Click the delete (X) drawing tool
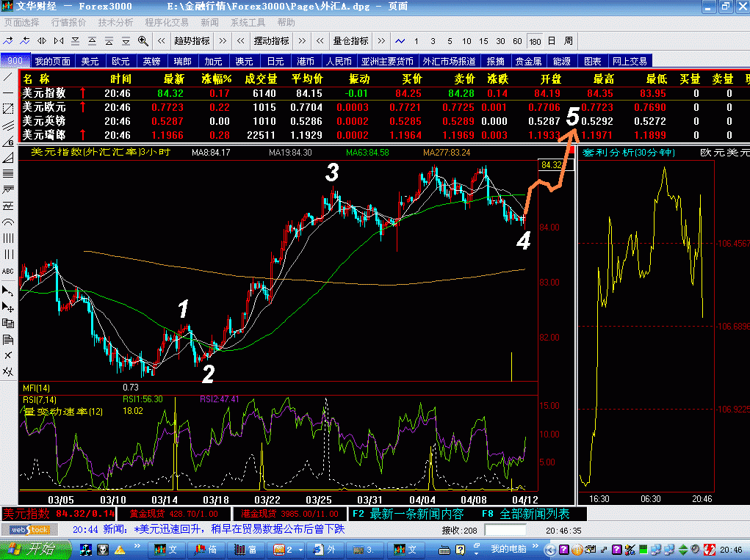 click(8, 355)
